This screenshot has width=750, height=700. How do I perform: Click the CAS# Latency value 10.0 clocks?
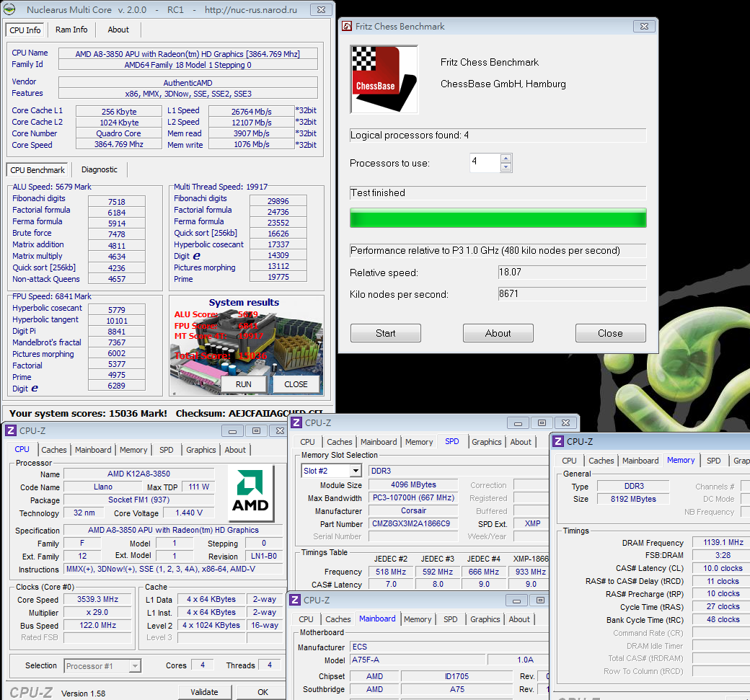(x=723, y=568)
